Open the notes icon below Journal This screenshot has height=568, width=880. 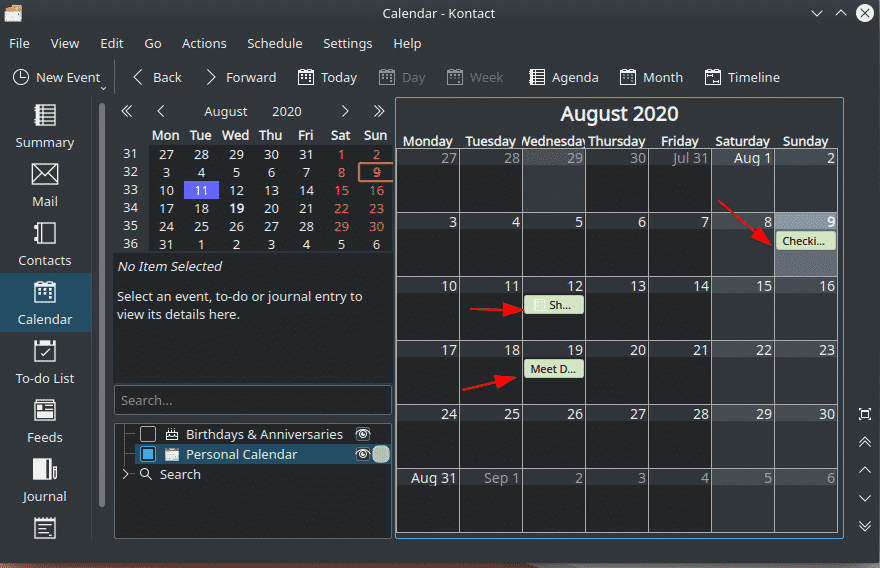(x=45, y=528)
